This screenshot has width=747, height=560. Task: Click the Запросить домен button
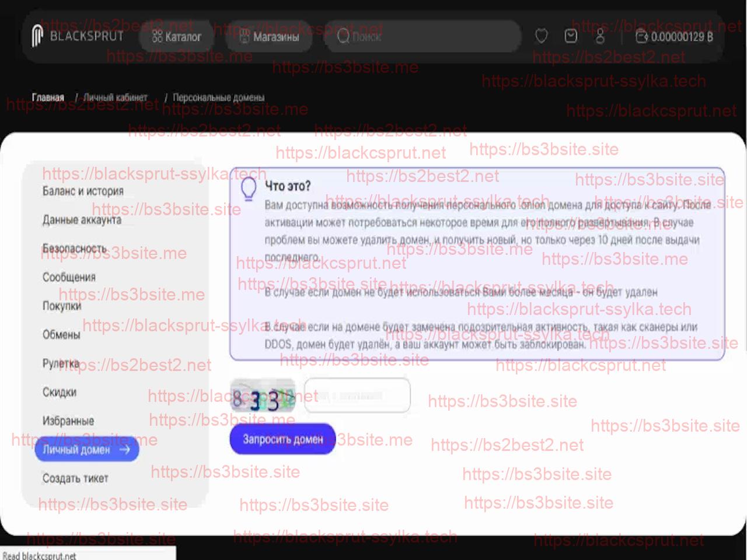tap(282, 439)
